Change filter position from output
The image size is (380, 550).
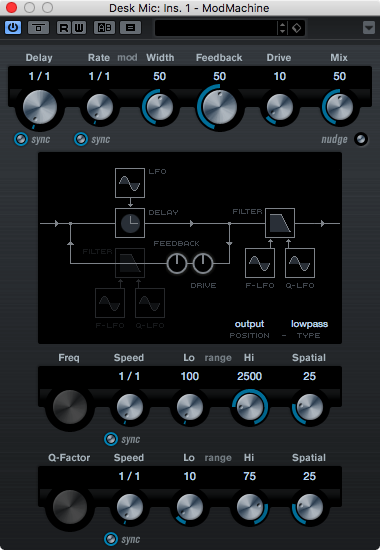[x=249, y=324]
